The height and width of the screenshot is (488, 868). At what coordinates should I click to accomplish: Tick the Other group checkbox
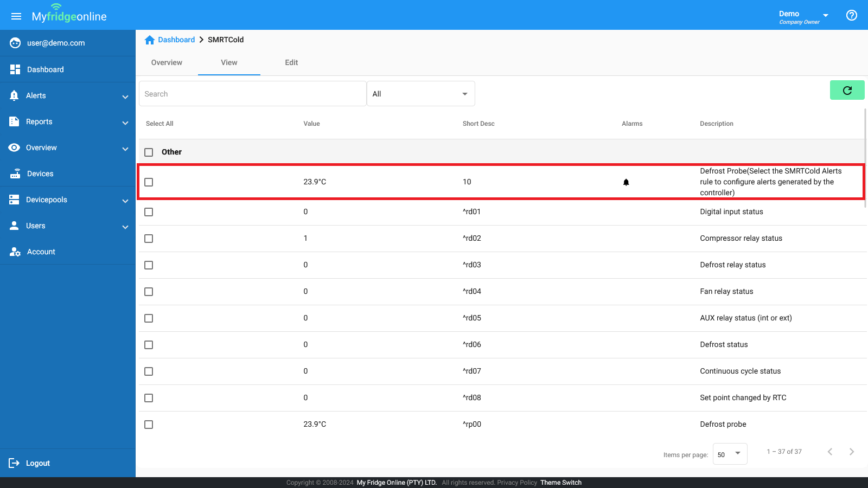[x=149, y=152]
